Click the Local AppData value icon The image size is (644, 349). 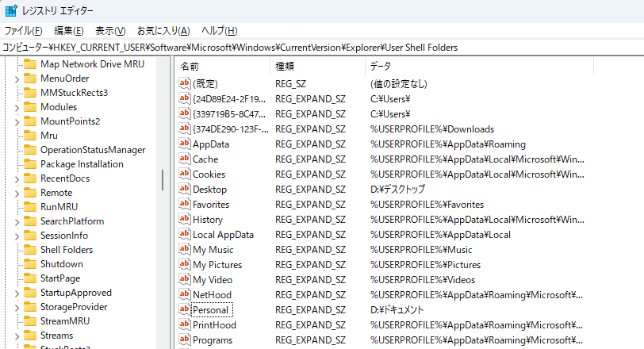(185, 234)
